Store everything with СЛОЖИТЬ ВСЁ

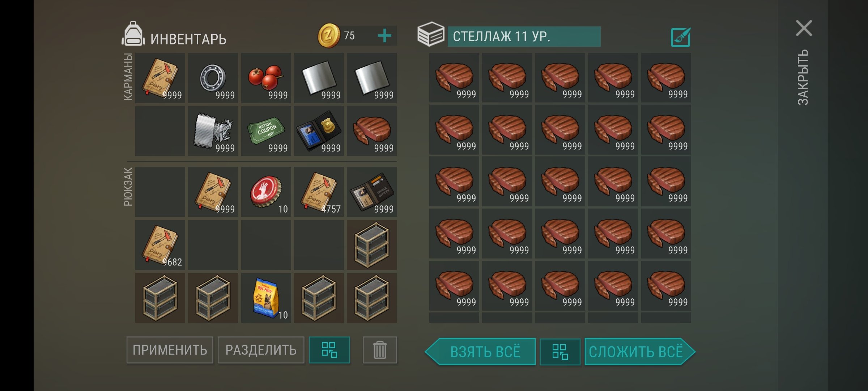pyautogui.click(x=640, y=352)
